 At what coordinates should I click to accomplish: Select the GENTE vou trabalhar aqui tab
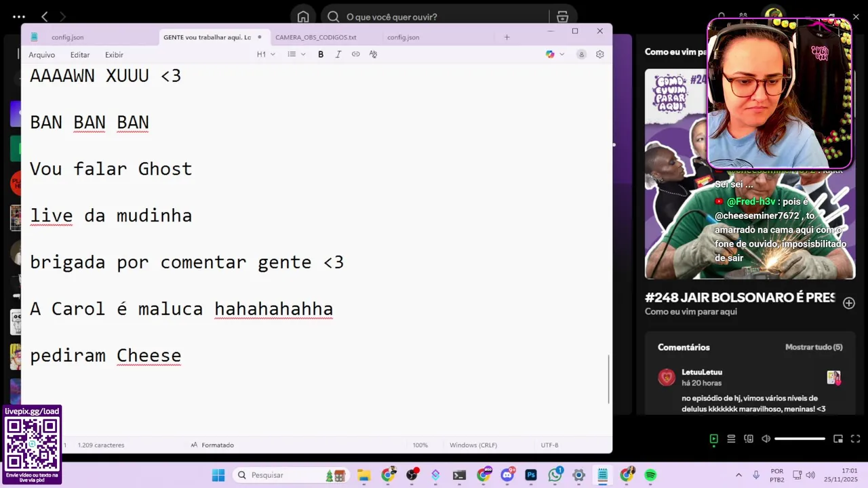pos(207,37)
